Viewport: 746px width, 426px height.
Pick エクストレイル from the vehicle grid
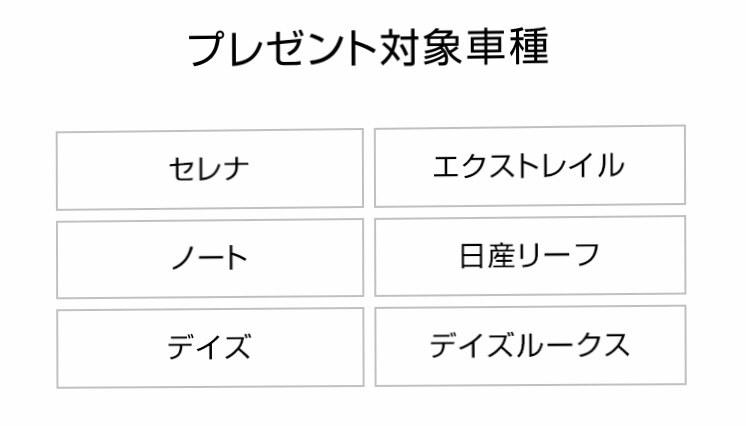pos(530,166)
